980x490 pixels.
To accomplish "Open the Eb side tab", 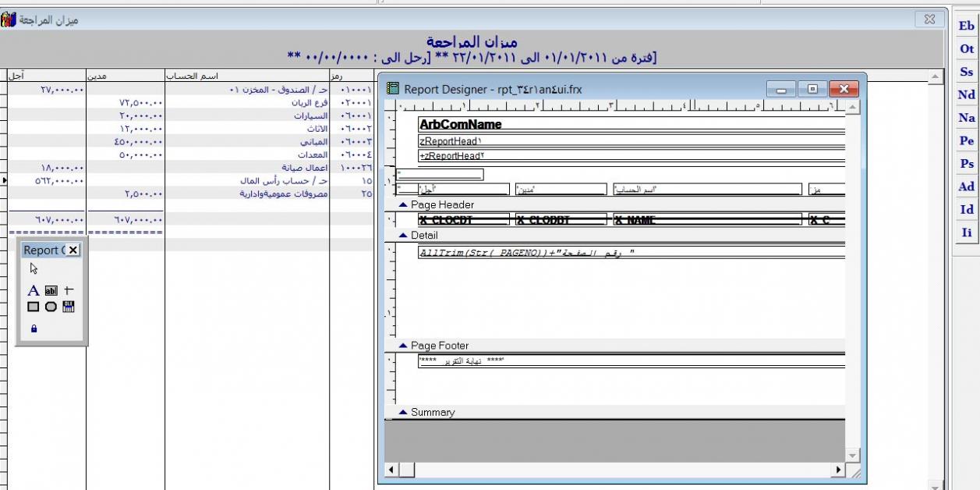I will 967,26.
